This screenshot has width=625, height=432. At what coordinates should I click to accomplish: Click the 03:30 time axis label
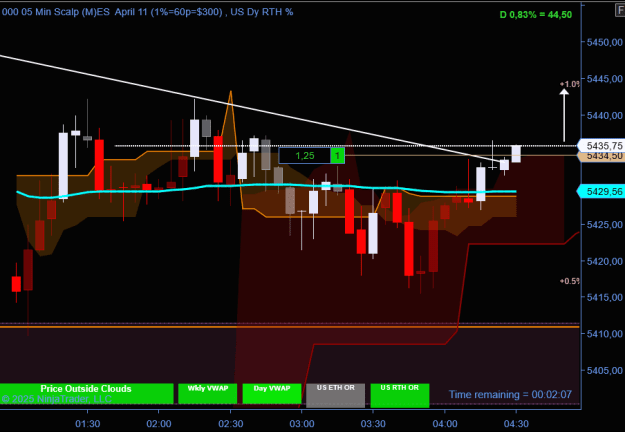point(373,424)
